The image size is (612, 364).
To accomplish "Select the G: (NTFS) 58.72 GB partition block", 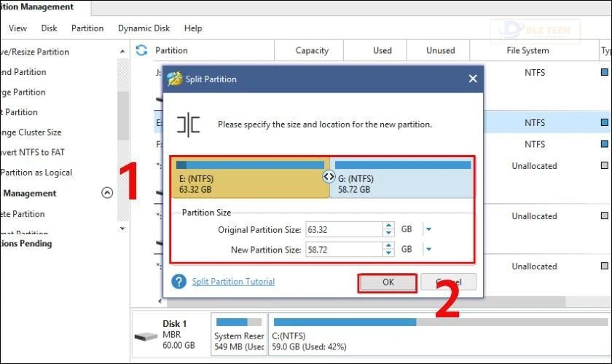I will click(402, 178).
